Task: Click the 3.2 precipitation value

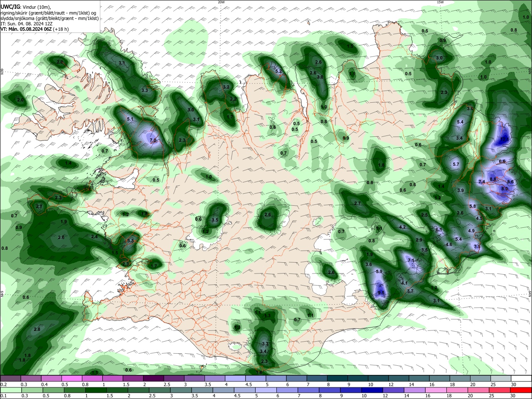Action: click(226, 87)
